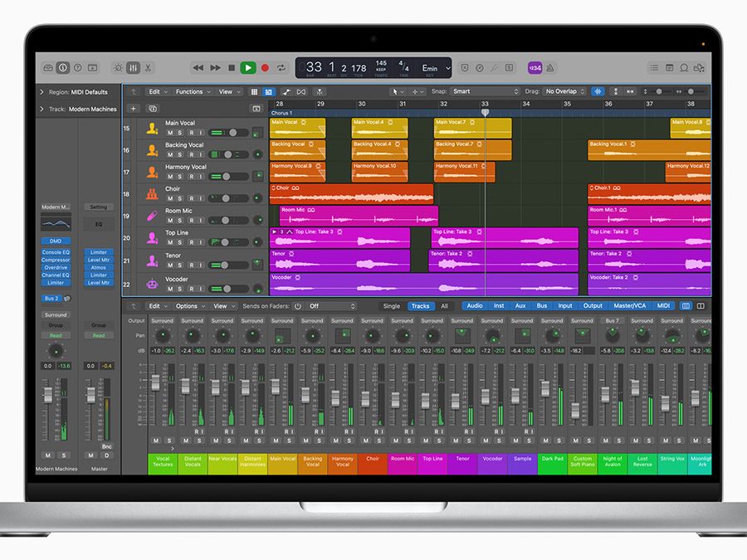The width and height of the screenshot is (747, 560).
Task: Switch mixer to the Single tab
Action: [x=392, y=306]
